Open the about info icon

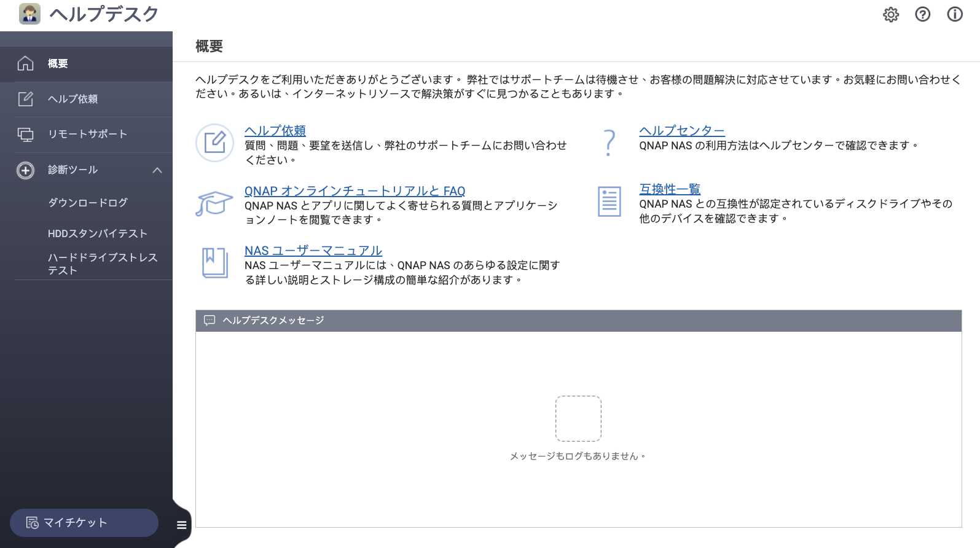tap(955, 15)
